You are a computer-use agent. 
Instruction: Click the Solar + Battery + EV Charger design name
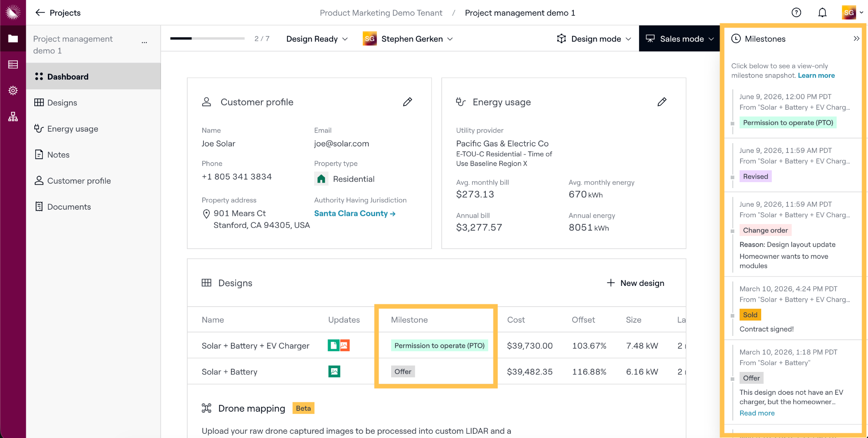pos(256,346)
